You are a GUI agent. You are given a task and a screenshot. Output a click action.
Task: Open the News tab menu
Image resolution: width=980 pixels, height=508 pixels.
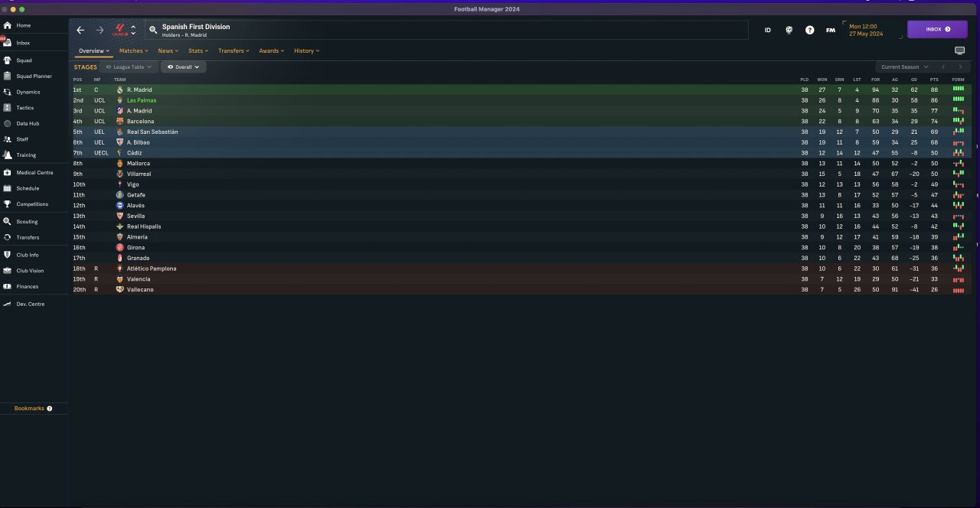168,50
